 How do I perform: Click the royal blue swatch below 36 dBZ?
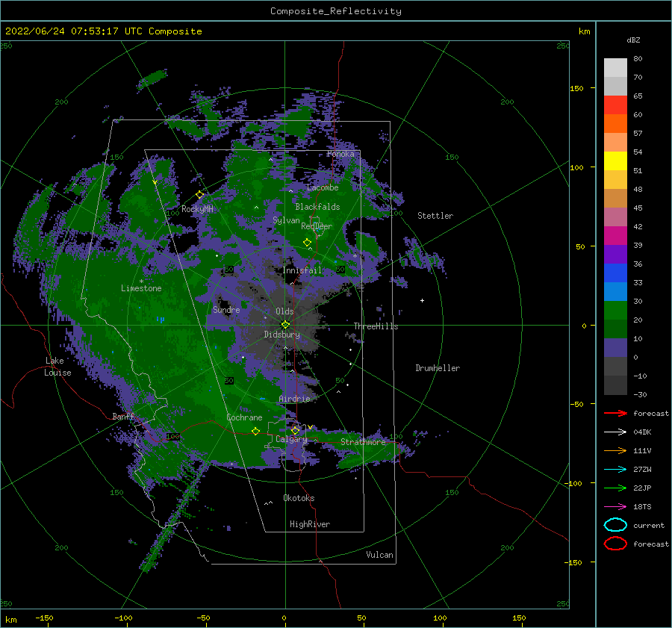coord(615,273)
